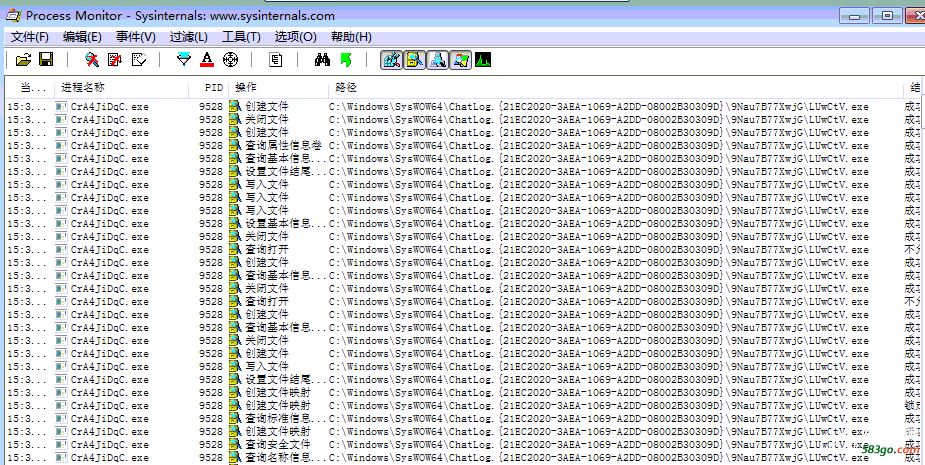The width and height of the screenshot is (925, 465).
Task: Open the 选项(O) menu
Action: [296, 37]
